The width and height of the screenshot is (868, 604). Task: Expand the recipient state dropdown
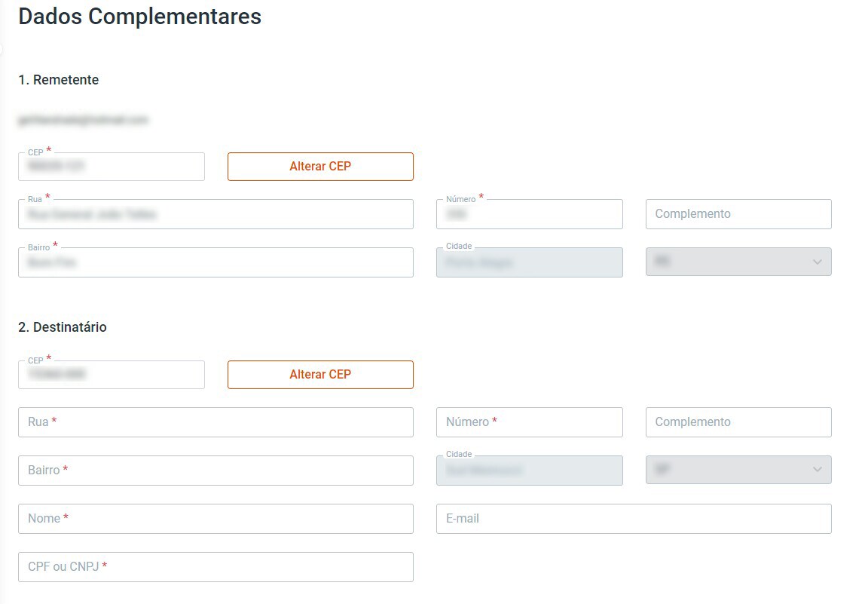coord(738,471)
